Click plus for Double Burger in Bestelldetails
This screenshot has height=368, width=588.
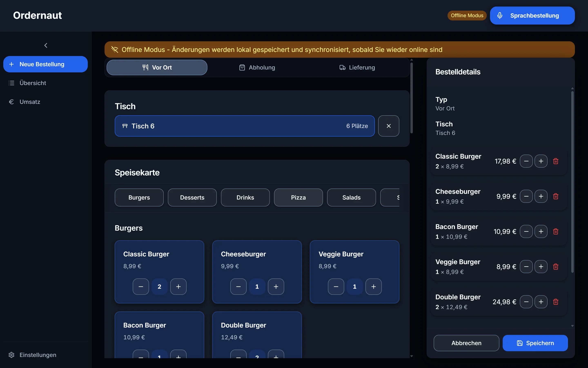tap(541, 302)
